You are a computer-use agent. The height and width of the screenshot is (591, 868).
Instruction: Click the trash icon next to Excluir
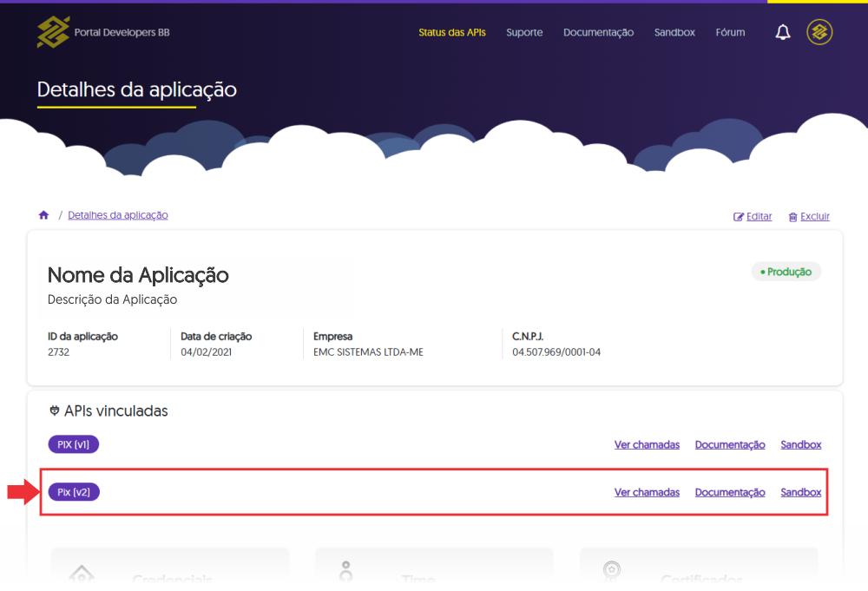(792, 216)
